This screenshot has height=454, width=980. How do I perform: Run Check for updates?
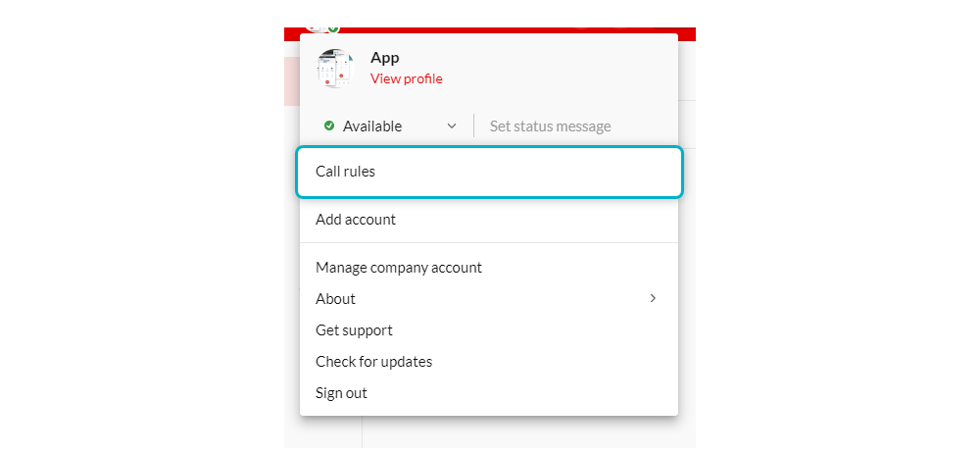click(x=373, y=362)
